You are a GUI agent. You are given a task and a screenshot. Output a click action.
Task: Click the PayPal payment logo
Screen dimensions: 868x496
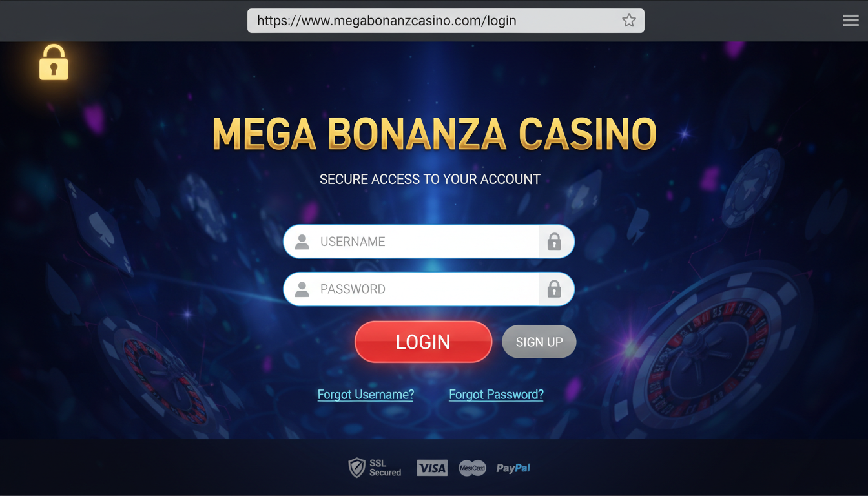pyautogui.click(x=513, y=468)
